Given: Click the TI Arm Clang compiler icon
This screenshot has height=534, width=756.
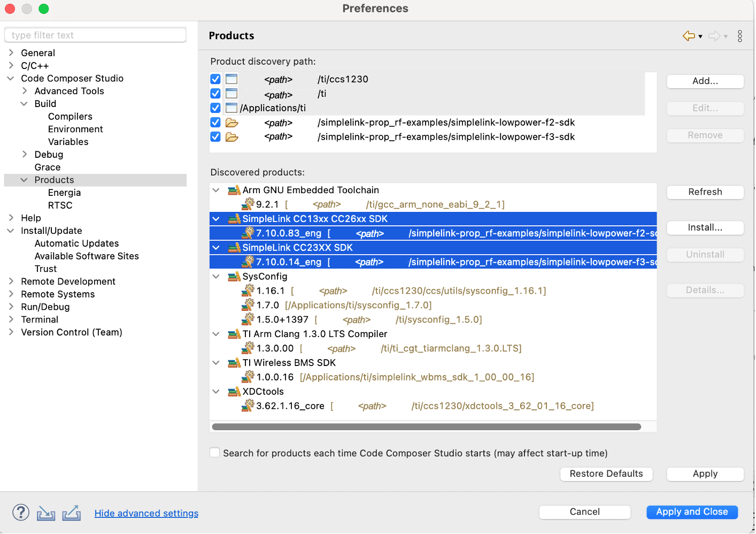Looking at the screenshot, I should coord(234,334).
